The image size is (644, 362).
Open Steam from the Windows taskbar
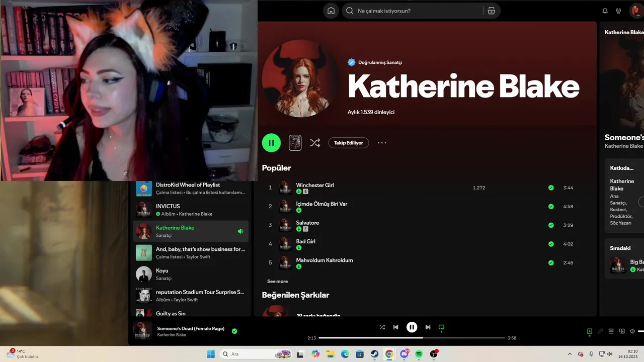375,354
